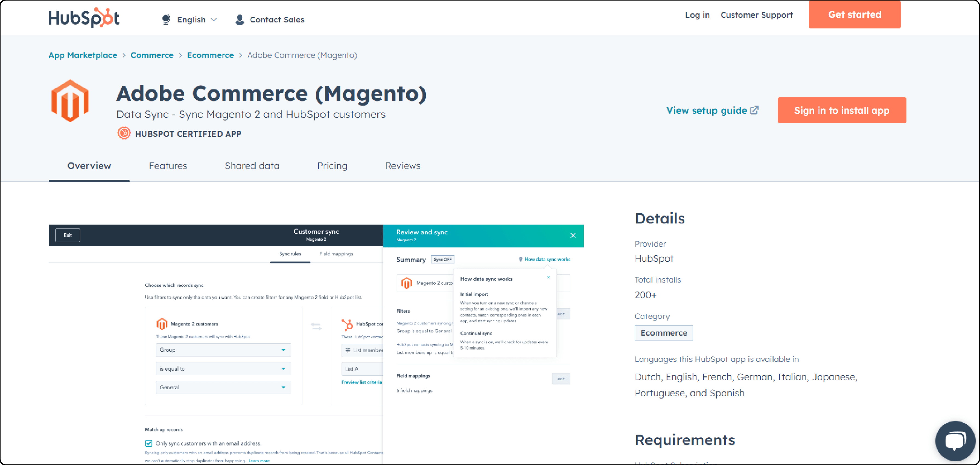Switch to the Pricing tab
980x465 pixels.
[x=332, y=166]
